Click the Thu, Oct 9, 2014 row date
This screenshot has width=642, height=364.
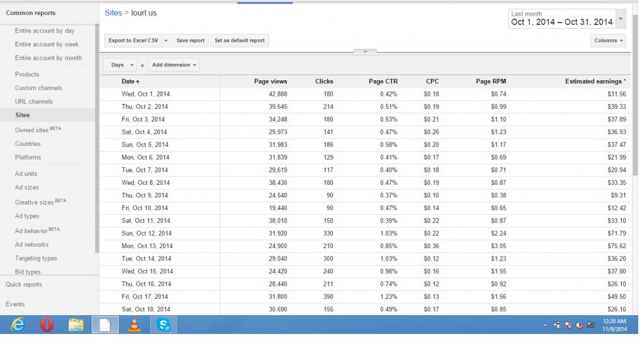tap(145, 195)
